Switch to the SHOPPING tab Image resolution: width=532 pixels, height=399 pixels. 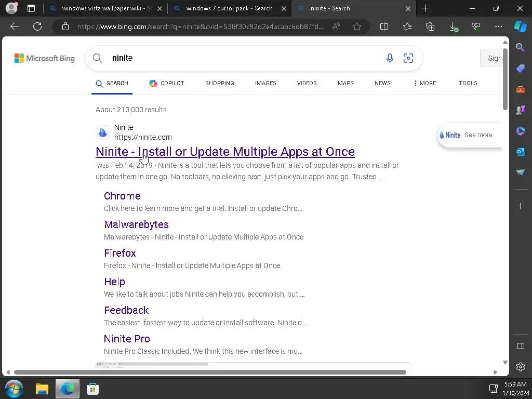(x=220, y=83)
